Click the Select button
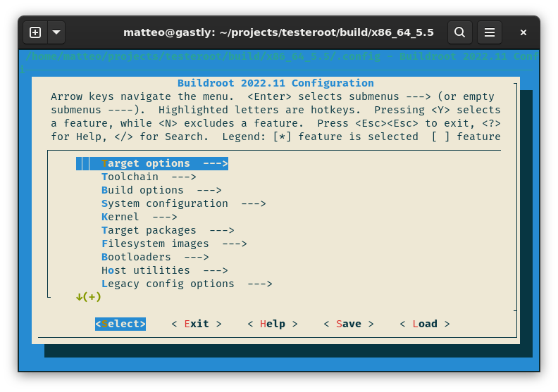This screenshot has height=392, width=558. pos(120,324)
